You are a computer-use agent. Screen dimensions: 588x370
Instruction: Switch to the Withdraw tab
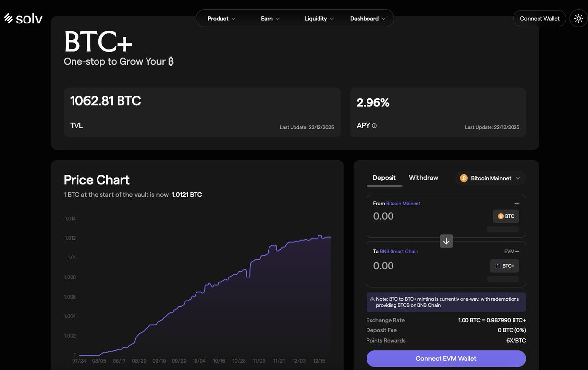coord(423,178)
